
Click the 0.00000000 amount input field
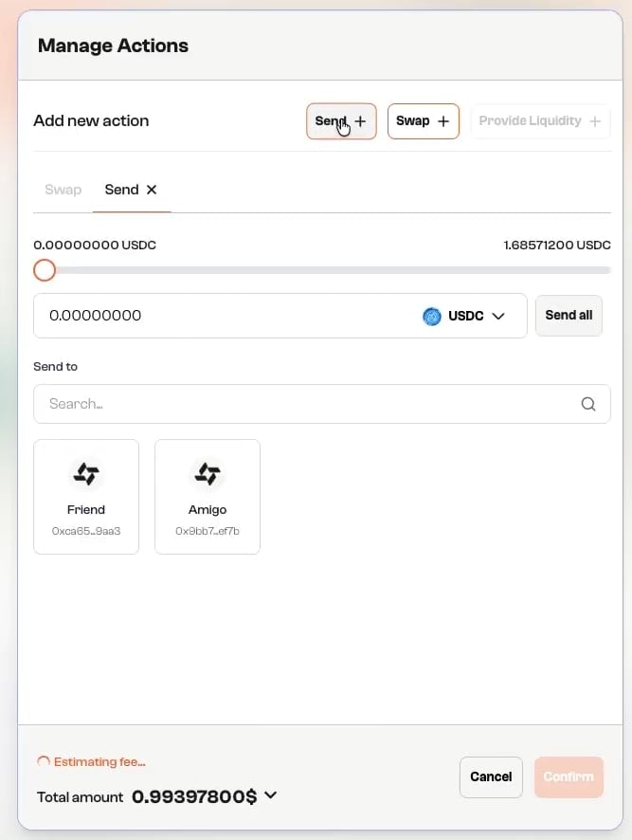click(190, 316)
